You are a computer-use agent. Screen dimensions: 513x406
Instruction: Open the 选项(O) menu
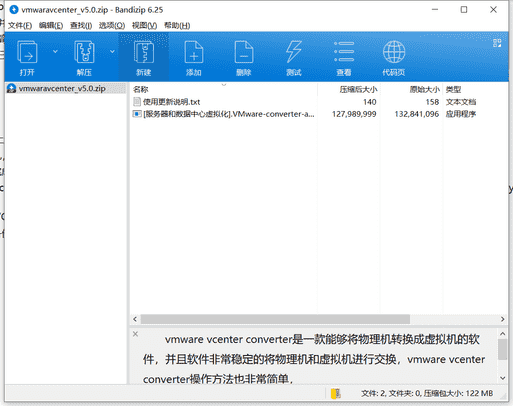tap(112, 26)
